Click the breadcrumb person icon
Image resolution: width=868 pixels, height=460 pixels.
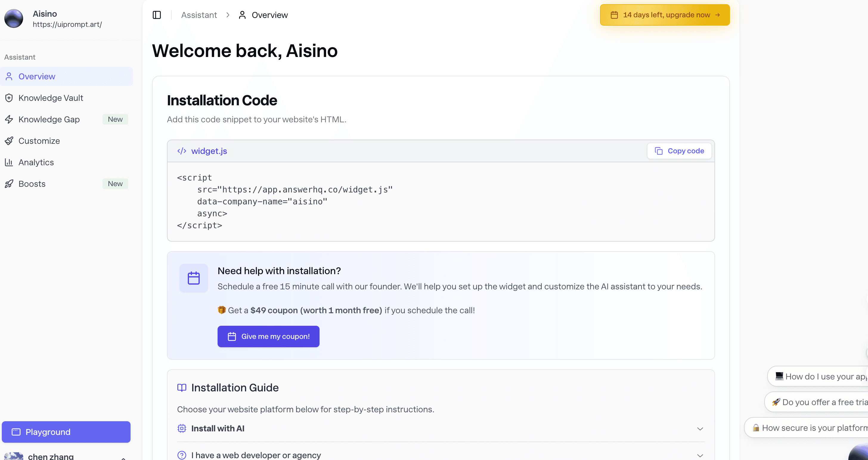(x=242, y=15)
